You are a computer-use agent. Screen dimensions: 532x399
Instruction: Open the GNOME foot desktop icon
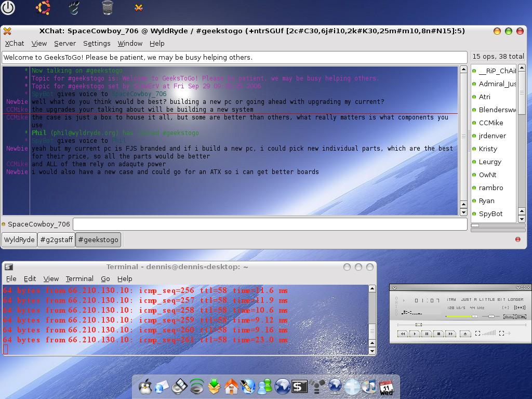[x=74, y=8]
